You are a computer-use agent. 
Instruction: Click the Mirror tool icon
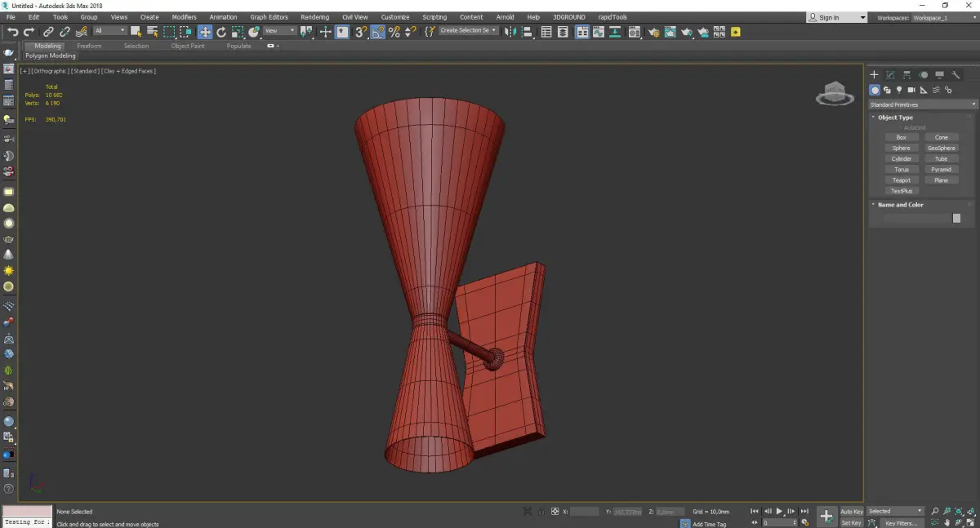pos(510,32)
